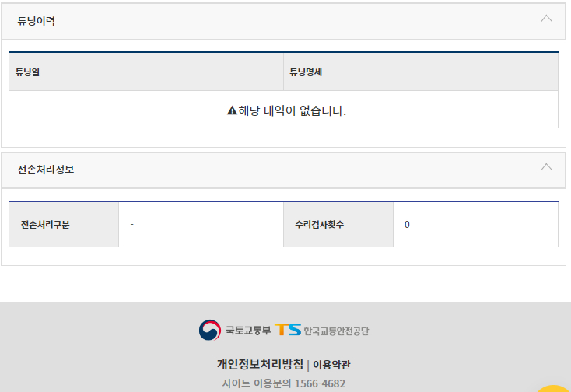Click the 한국교통안전공단 text in footer
The height and width of the screenshot is (392, 571).
pyautogui.click(x=336, y=331)
